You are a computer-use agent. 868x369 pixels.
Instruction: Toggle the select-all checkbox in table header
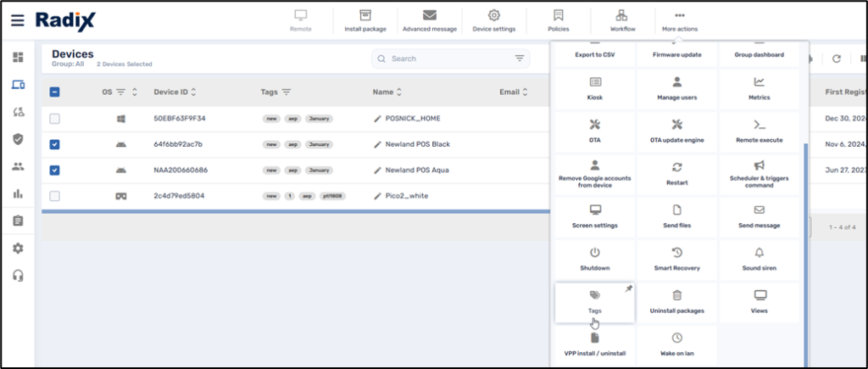point(55,92)
